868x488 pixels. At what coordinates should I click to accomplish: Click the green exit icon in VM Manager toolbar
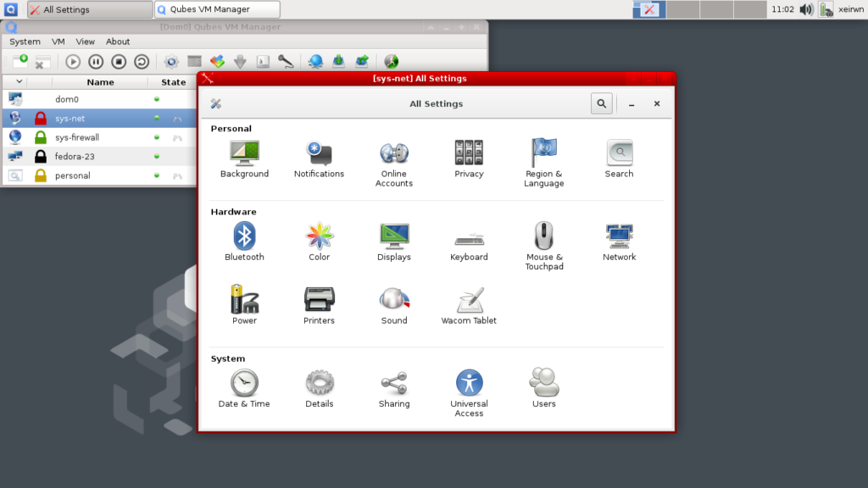tap(392, 61)
